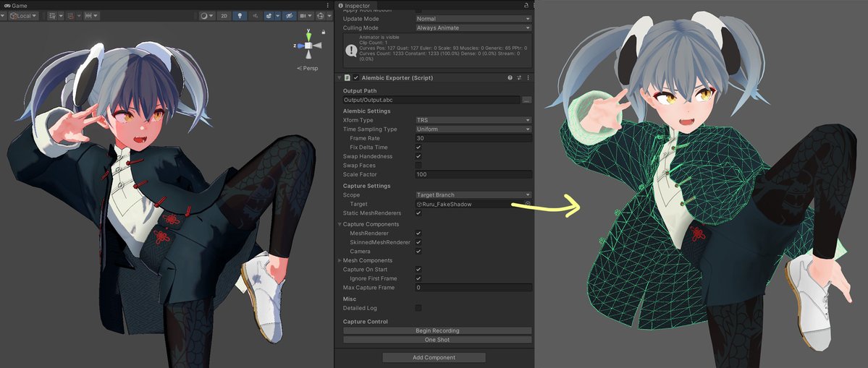Click the center cube of the orientation gizmo
Viewport: 868px width, 368px height.
[309, 46]
